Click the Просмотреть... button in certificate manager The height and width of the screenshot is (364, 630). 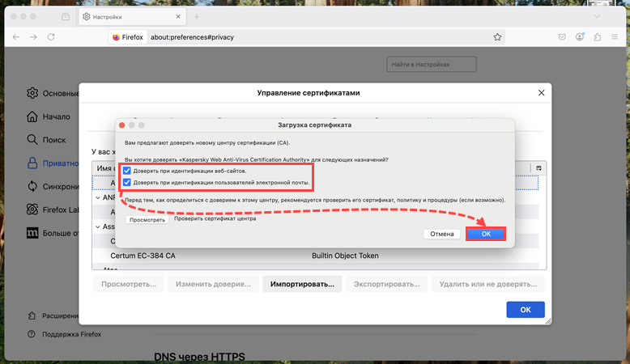pos(129,284)
